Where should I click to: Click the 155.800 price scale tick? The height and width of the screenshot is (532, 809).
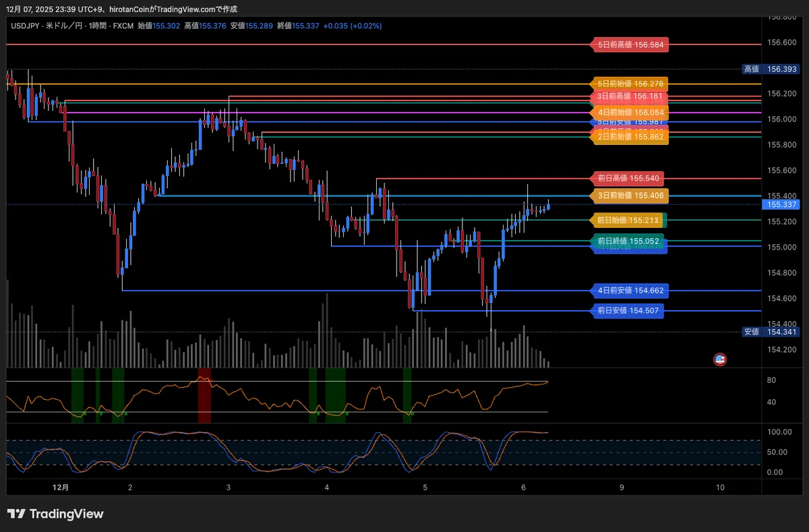pos(781,145)
